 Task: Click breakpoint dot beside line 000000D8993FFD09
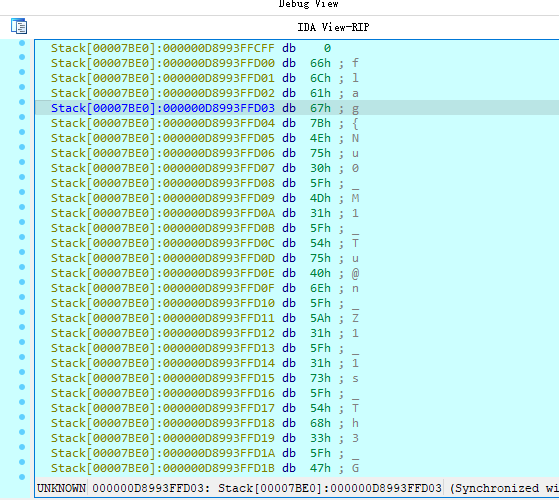[x=22, y=192]
